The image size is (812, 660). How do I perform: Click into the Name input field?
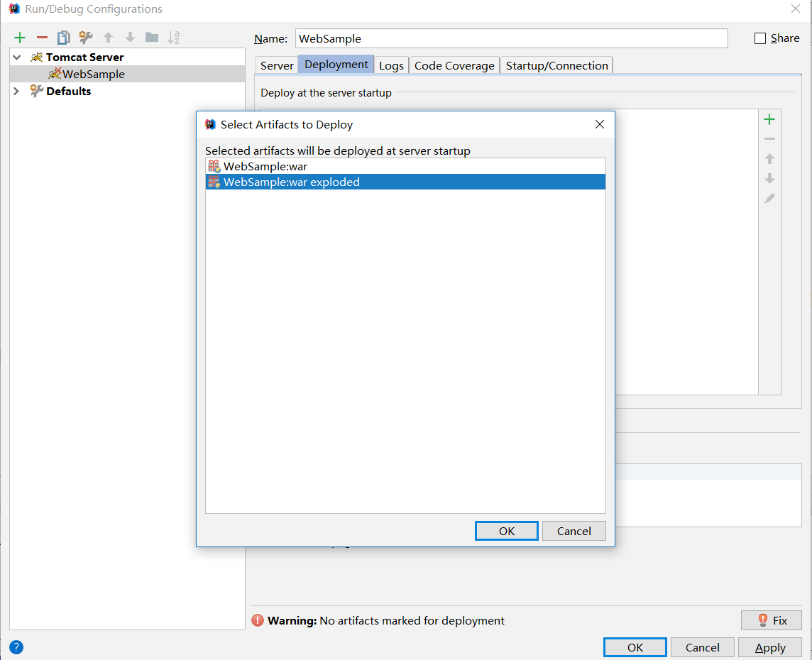[511, 38]
